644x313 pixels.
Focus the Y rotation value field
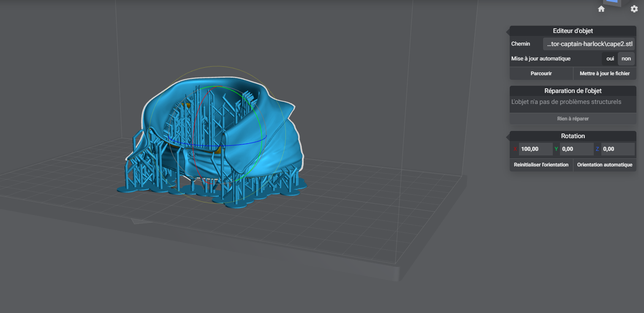coord(577,149)
